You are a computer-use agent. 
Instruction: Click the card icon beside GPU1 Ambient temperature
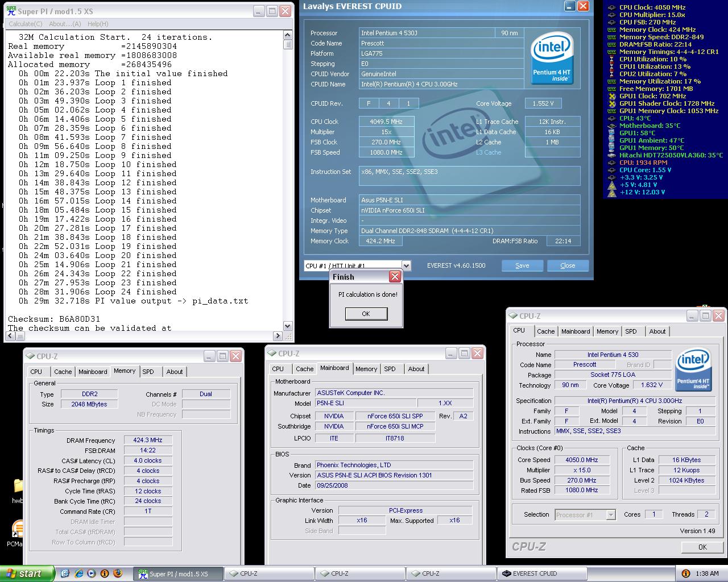(x=611, y=140)
